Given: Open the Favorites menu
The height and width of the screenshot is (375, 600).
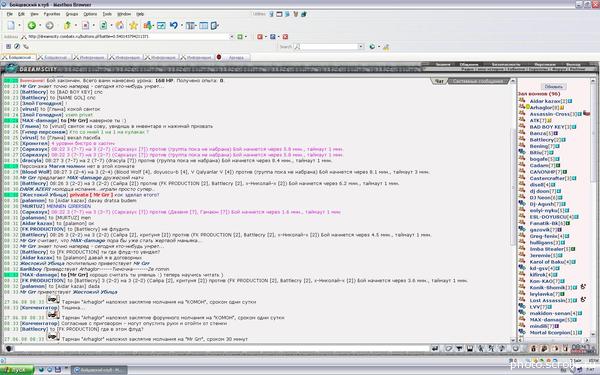Looking at the screenshot, I should (52, 14).
